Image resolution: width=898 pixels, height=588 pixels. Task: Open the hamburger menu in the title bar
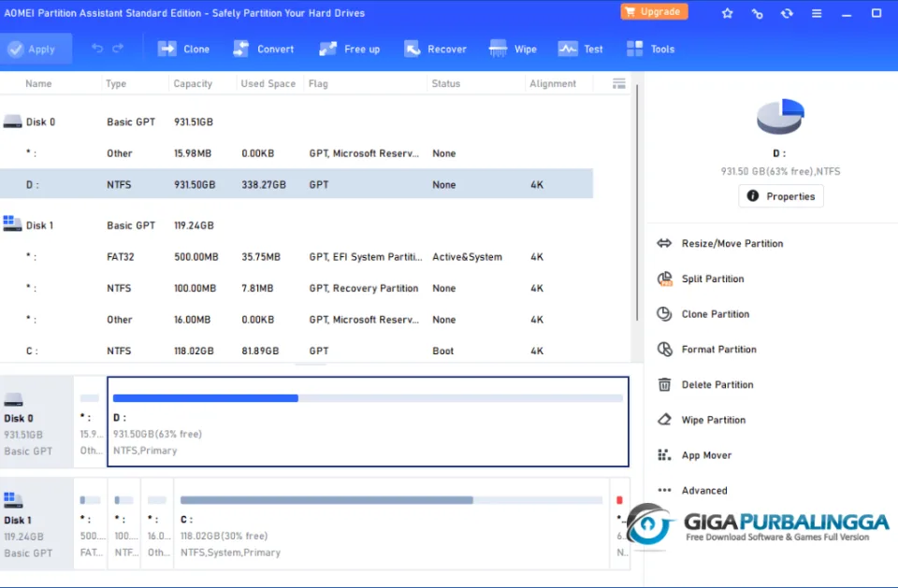(x=817, y=12)
